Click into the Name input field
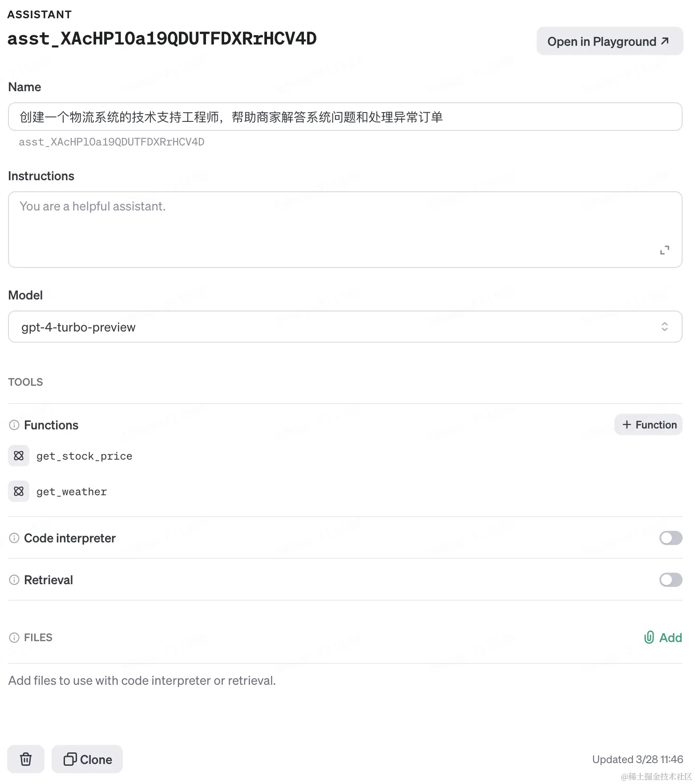 [x=345, y=117]
